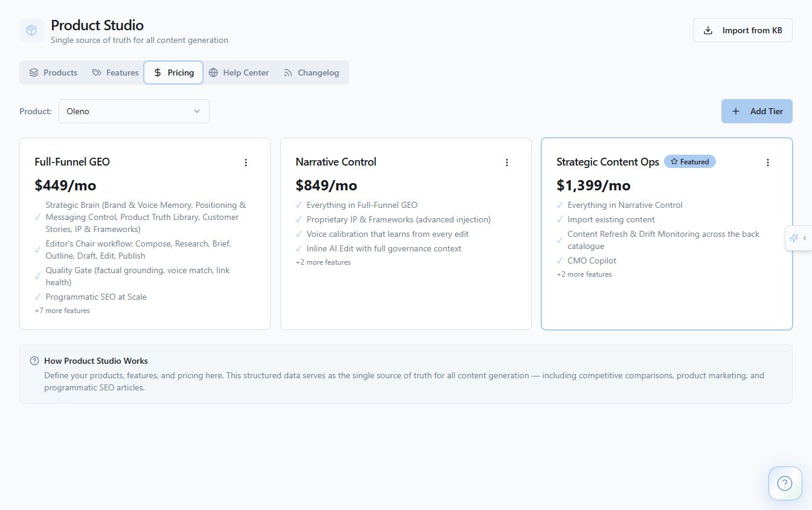Click the Product Studio cube icon
Viewport: 812px width, 510px height.
[31, 30]
